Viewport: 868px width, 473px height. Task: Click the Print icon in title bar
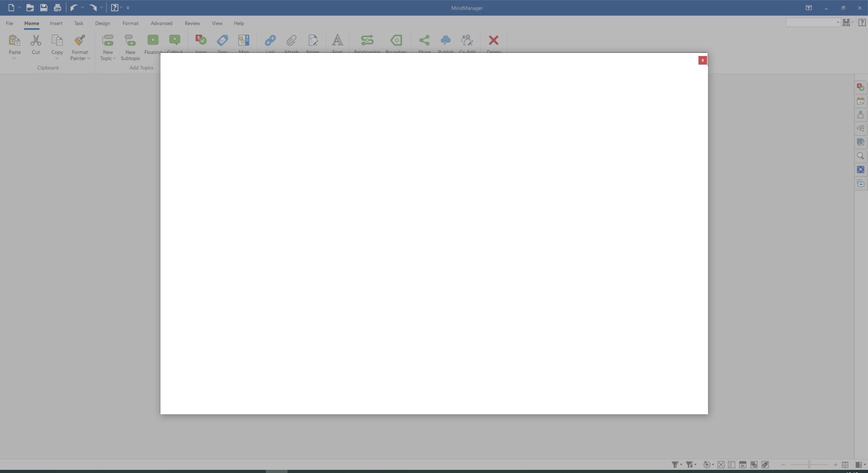pyautogui.click(x=57, y=8)
